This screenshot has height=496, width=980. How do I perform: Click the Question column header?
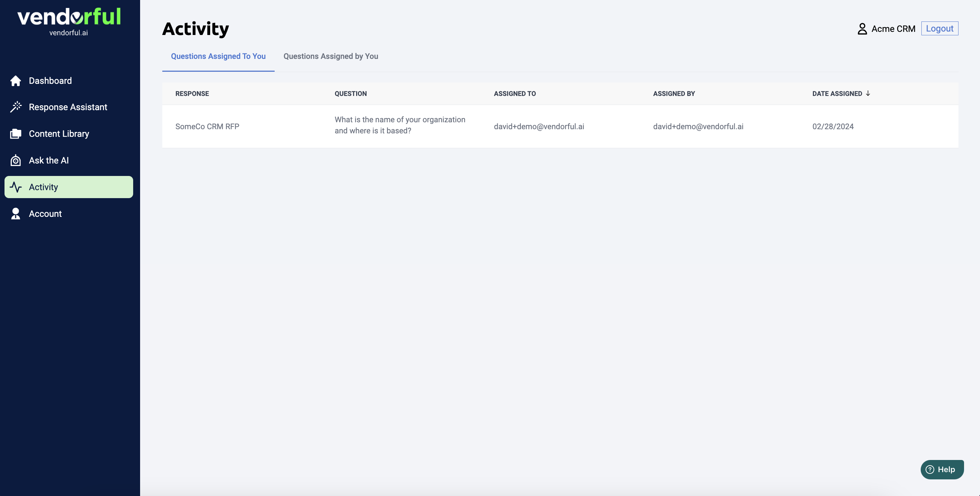[x=350, y=94]
